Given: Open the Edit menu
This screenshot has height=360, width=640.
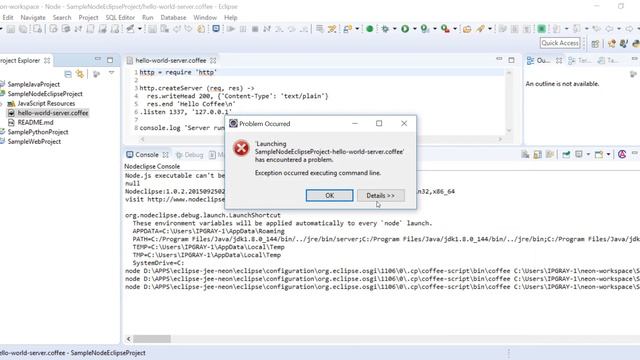Looking at the screenshot, I should click(8, 18).
